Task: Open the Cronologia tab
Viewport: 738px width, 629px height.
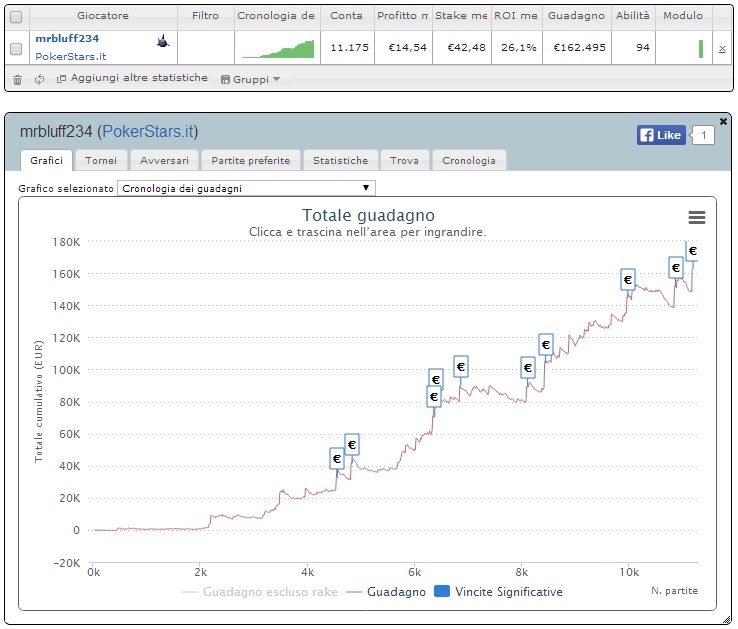Action: pos(469,161)
